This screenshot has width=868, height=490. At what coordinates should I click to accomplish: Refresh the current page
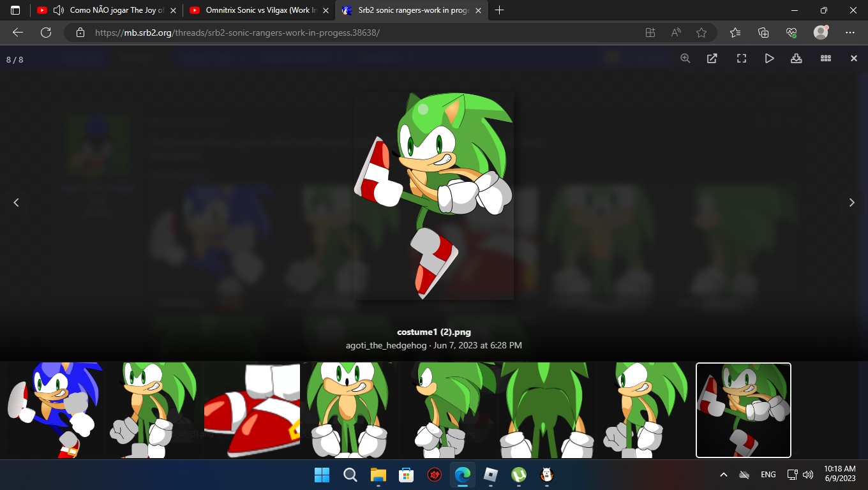[46, 33]
